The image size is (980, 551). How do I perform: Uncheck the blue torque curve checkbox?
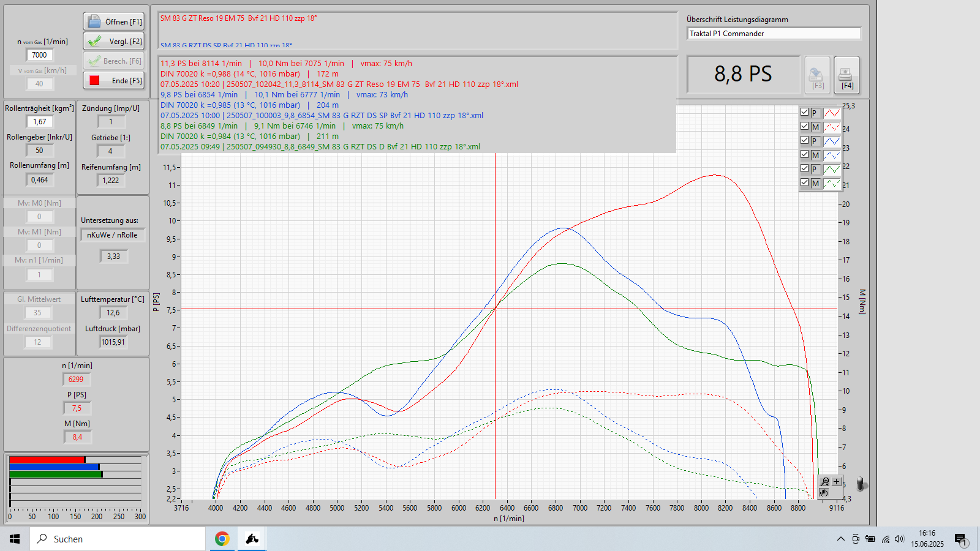pos(804,154)
